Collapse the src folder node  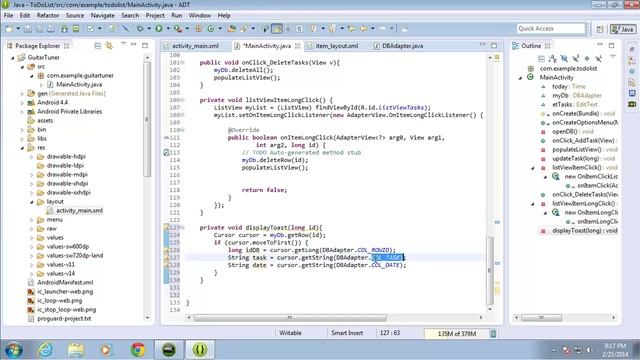22,67
